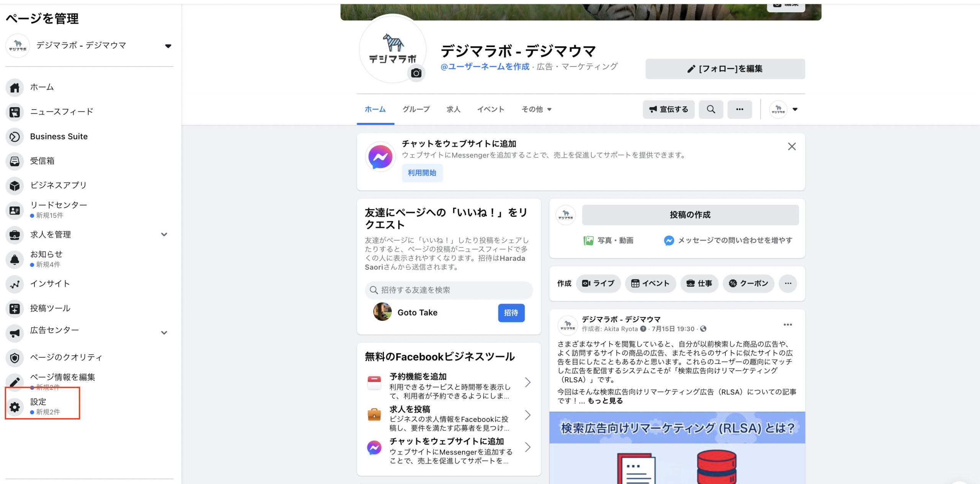This screenshot has width=980, height=484.
Task: Expand the page selector dropdown デジマラボ
Action: 168,46
